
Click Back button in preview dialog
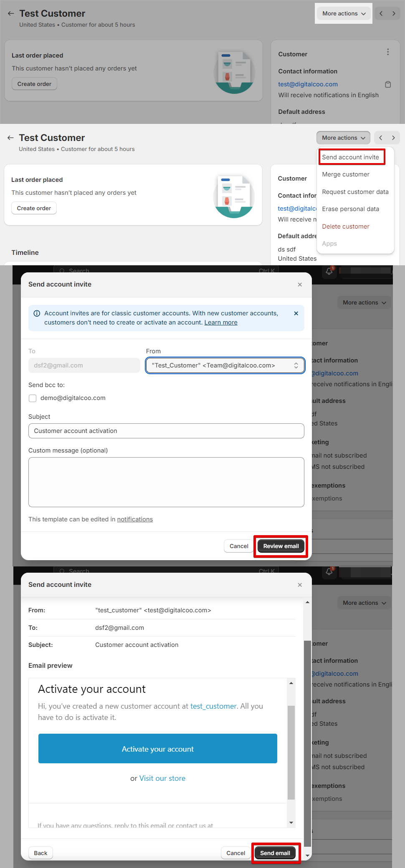pos(40,853)
